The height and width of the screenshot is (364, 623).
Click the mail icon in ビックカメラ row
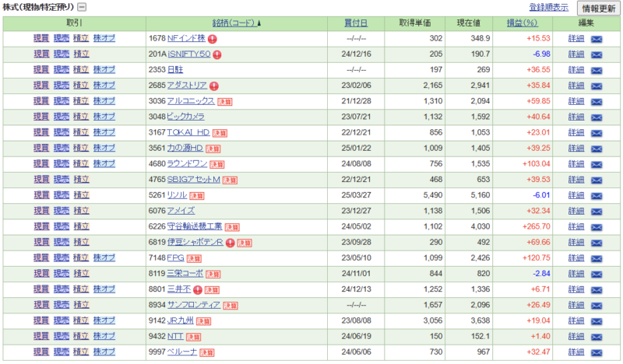click(597, 117)
